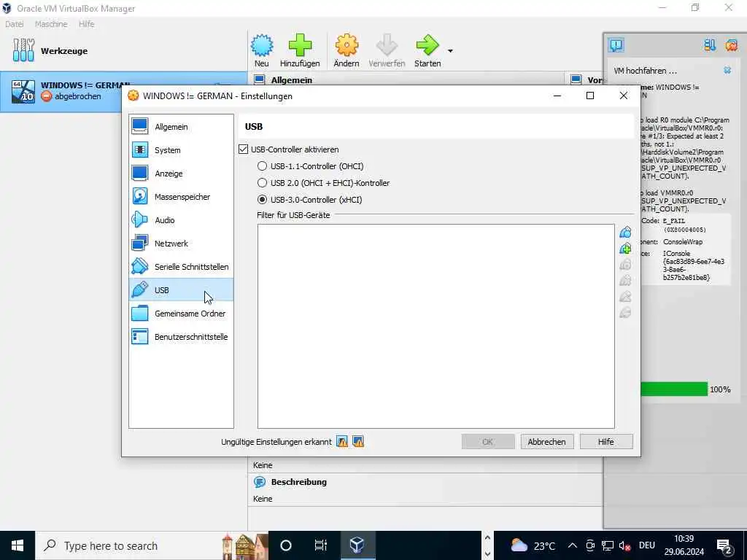The width and height of the screenshot is (747, 560).
Task: Select USB settings category
Action: coord(181,290)
